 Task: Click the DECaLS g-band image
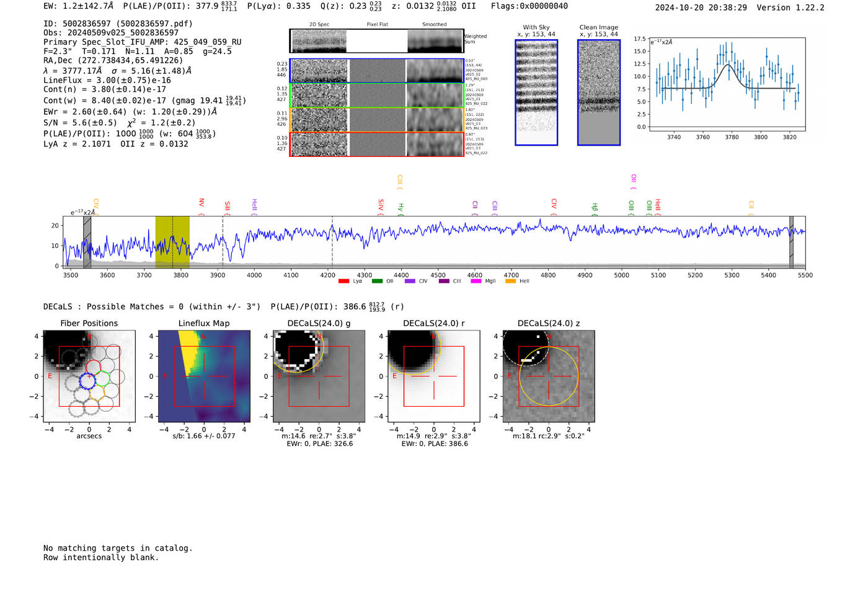pyautogui.click(x=319, y=376)
